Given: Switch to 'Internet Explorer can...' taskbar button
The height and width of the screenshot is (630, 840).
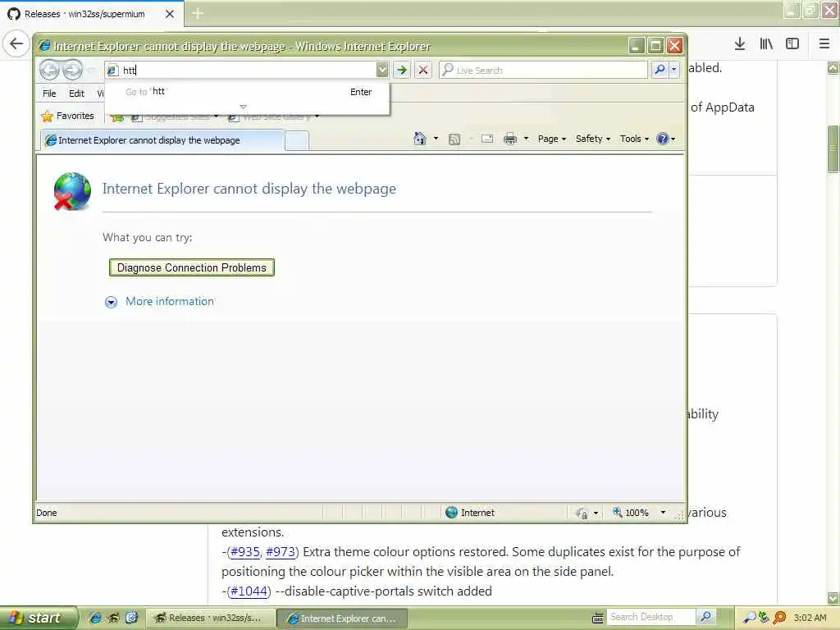Looking at the screenshot, I should click(x=343, y=619).
